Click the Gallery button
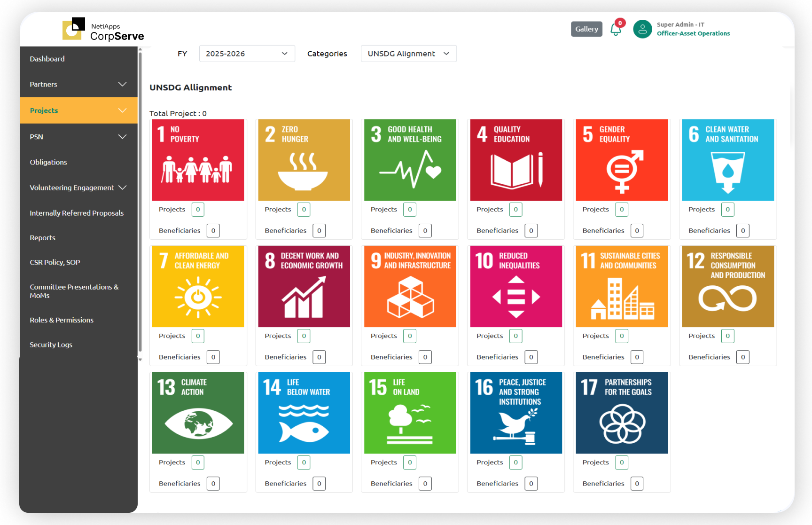This screenshot has width=812, height=525. tap(586, 29)
